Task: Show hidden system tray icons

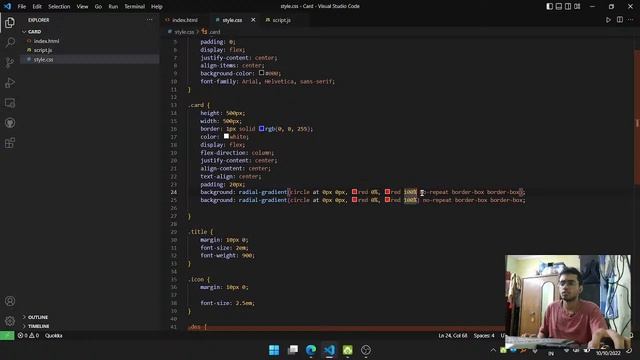Action: pyautogui.click(x=493, y=350)
